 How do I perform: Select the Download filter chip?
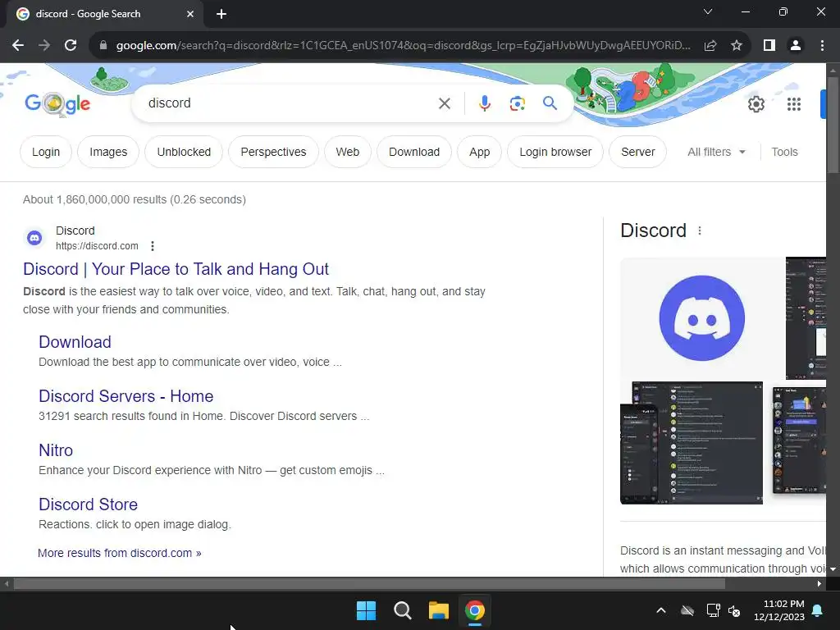414,152
